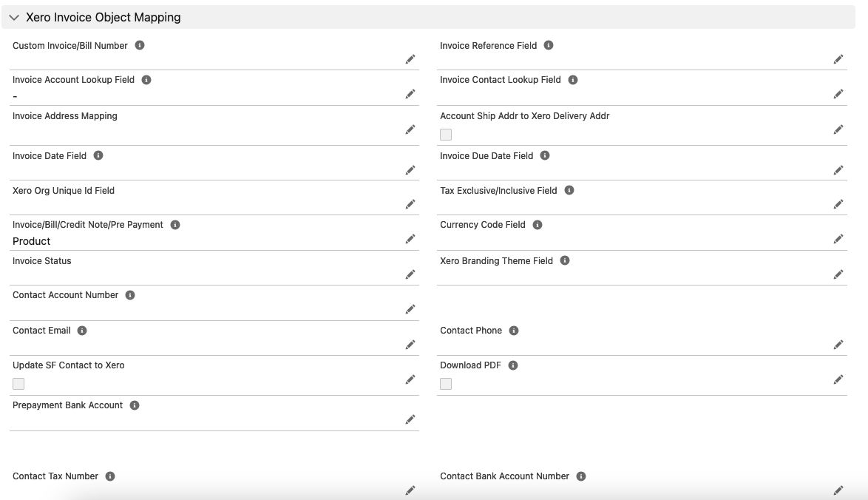
Task: Open help info for Invoice Date Field
Action: point(98,156)
